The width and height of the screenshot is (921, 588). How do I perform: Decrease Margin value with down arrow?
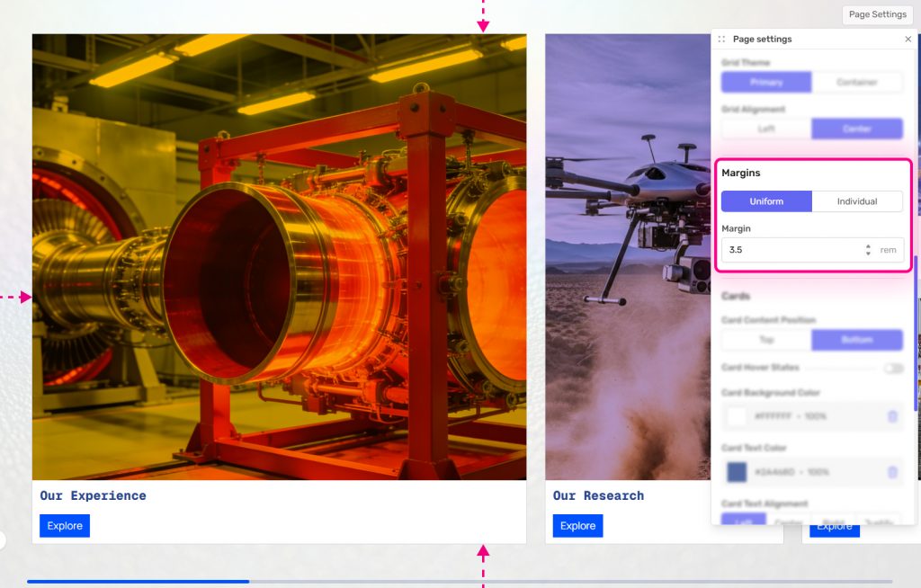tap(868, 254)
